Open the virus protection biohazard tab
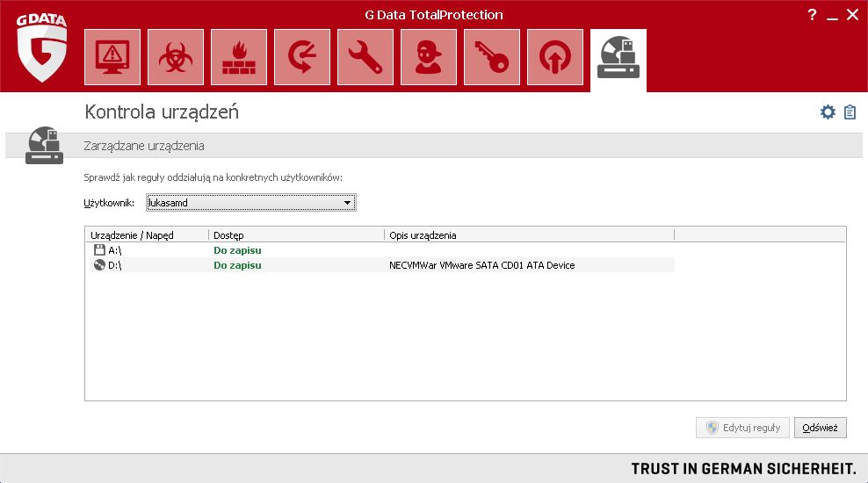The width and height of the screenshot is (868, 483). (x=176, y=57)
